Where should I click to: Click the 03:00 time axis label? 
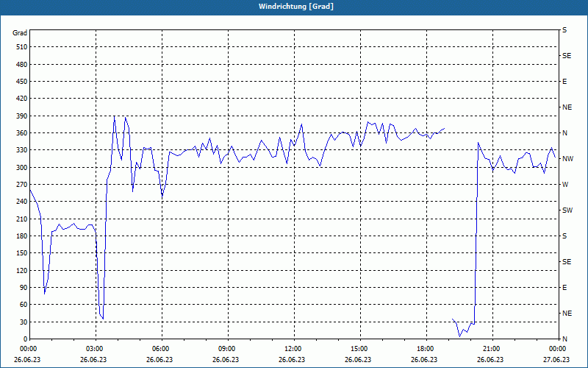[93, 349]
